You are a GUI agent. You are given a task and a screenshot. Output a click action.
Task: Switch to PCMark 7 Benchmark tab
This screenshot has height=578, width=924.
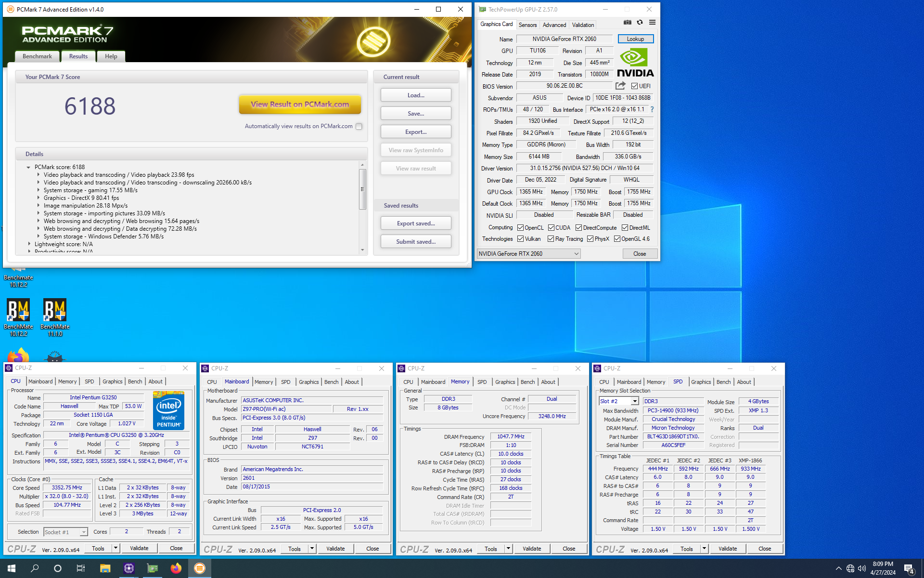(x=37, y=56)
